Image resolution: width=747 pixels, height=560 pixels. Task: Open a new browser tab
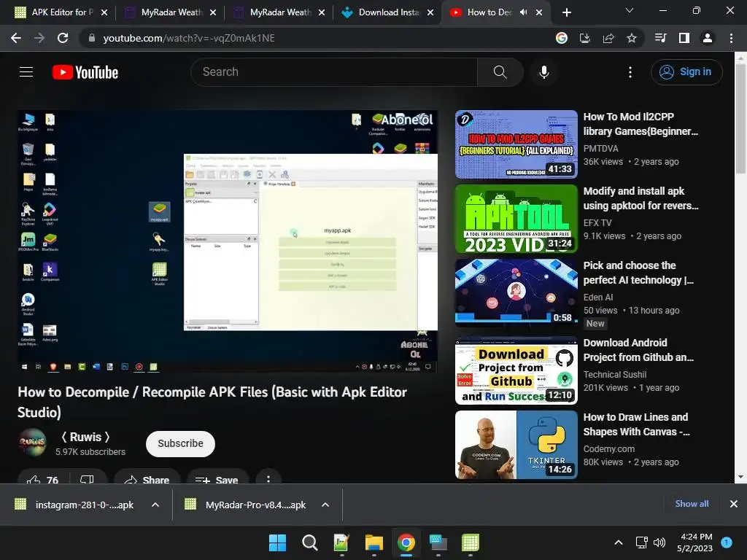[566, 12]
